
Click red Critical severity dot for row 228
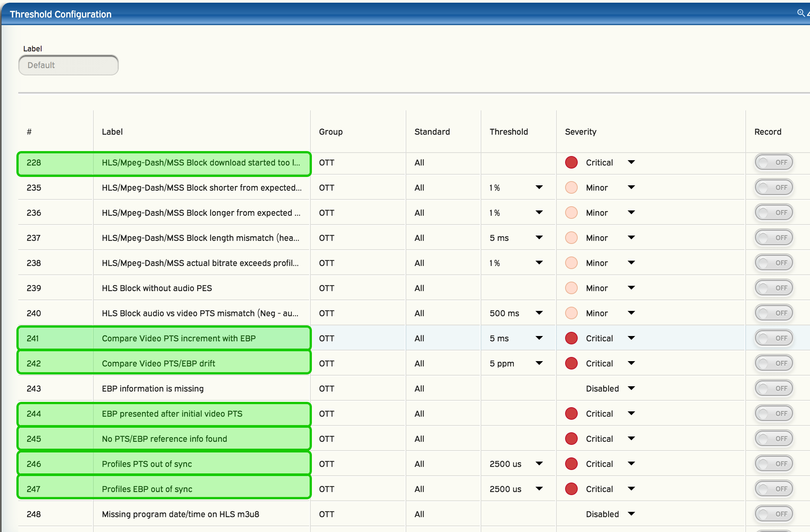571,162
